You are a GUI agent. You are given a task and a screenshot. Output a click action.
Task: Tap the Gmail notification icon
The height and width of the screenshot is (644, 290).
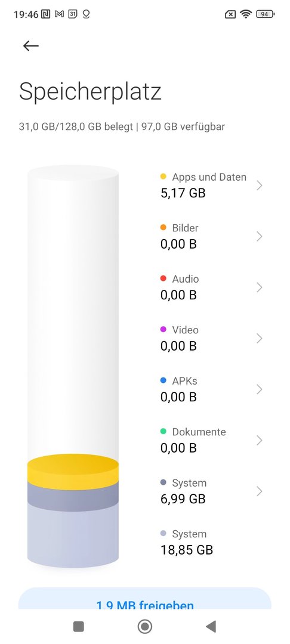point(59,14)
